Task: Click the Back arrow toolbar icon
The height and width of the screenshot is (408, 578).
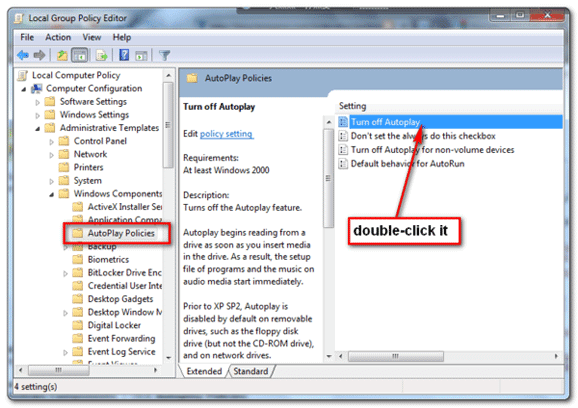Action: [23, 55]
